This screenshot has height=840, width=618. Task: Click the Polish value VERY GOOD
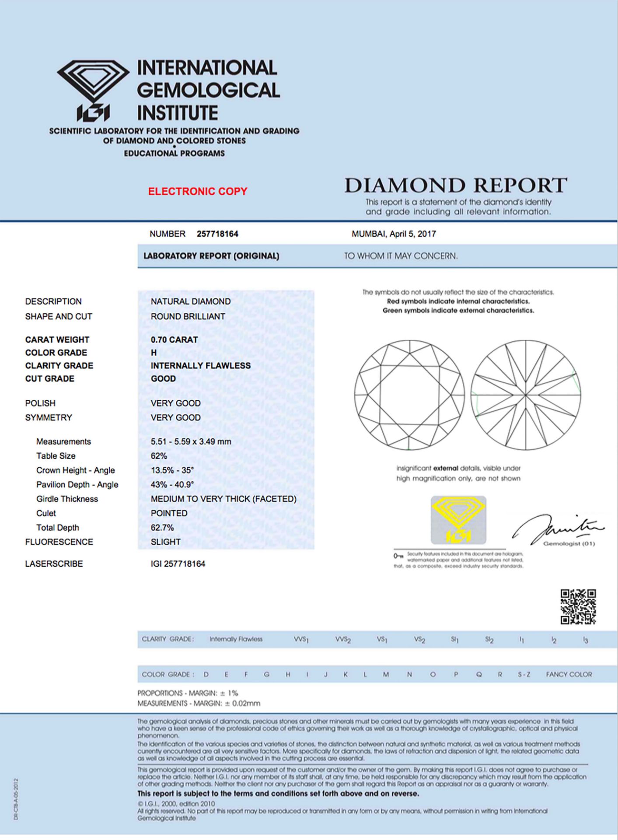(x=176, y=403)
